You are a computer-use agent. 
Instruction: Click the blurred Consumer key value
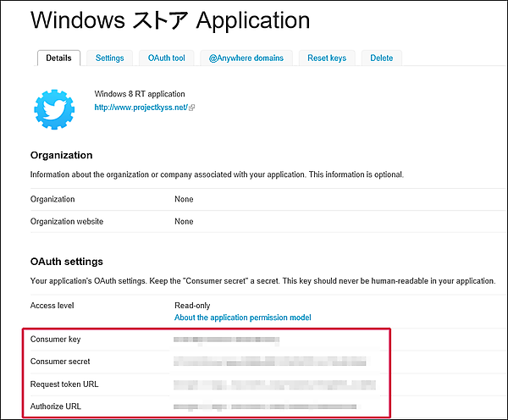pos(226,340)
